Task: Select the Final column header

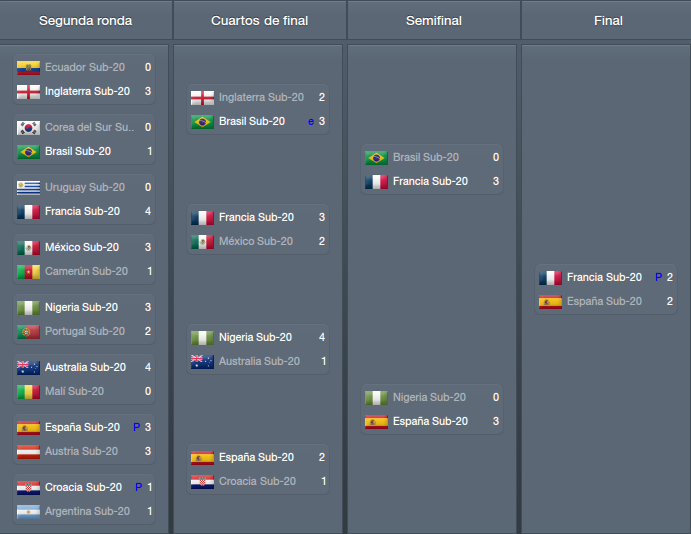Action: pos(608,20)
